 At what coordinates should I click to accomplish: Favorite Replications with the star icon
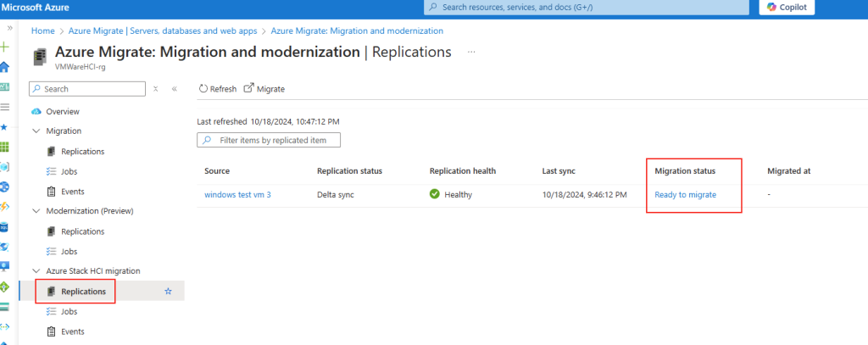169,292
